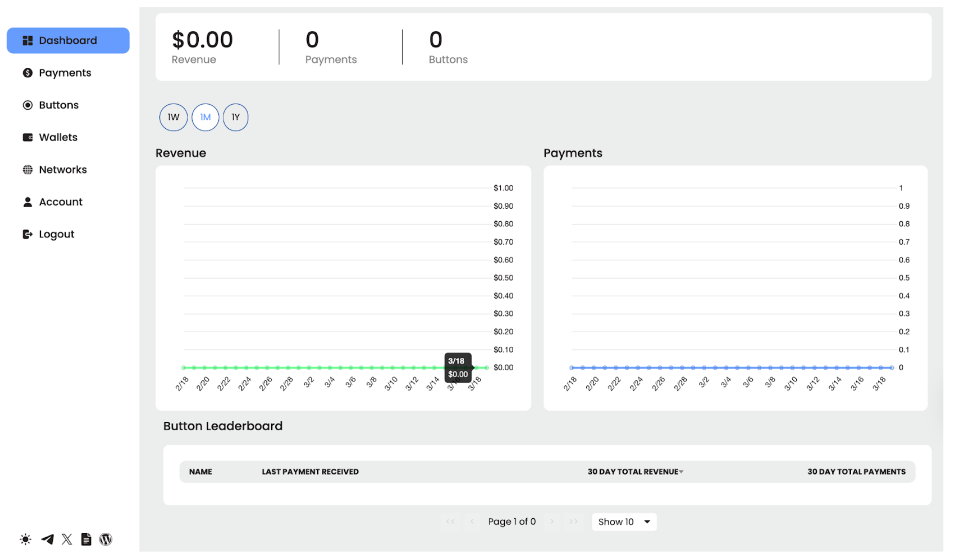
Task: Open the documentation file icon in footer
Action: tap(86, 539)
